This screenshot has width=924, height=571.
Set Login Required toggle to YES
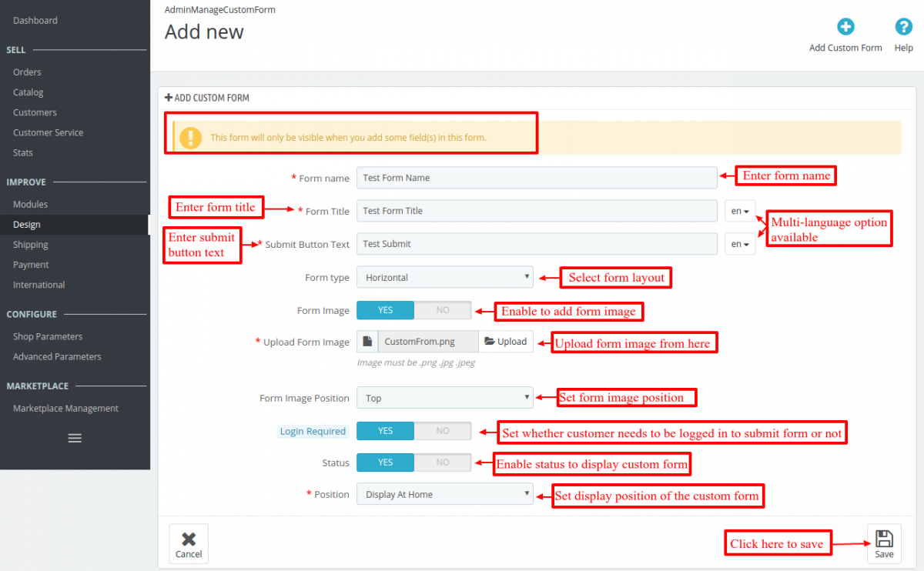click(x=385, y=431)
